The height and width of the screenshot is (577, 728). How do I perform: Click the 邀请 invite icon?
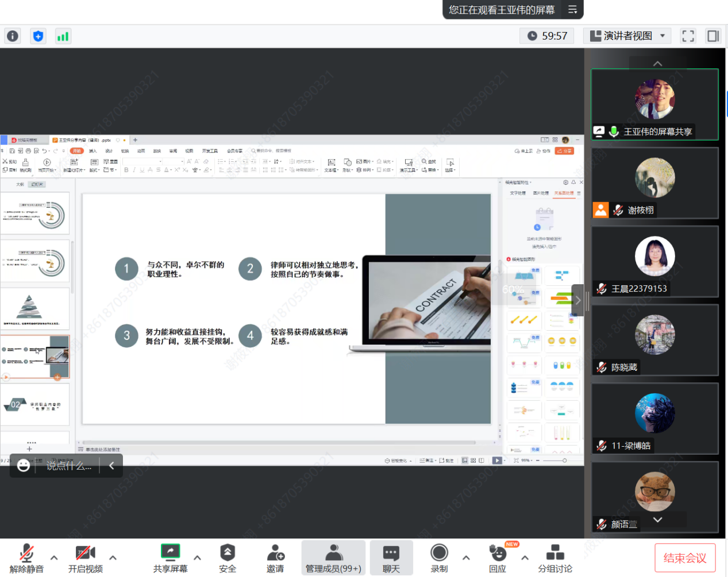pyautogui.click(x=275, y=558)
